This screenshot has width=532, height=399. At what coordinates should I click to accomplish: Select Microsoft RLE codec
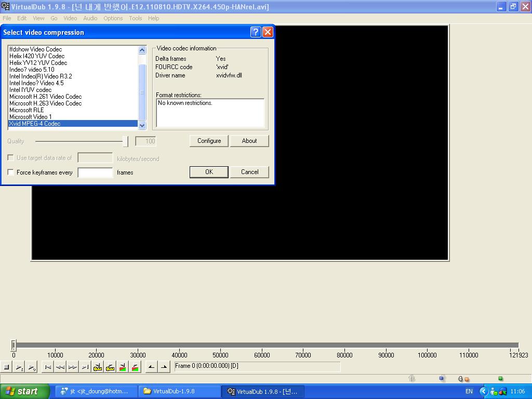[x=73, y=110]
